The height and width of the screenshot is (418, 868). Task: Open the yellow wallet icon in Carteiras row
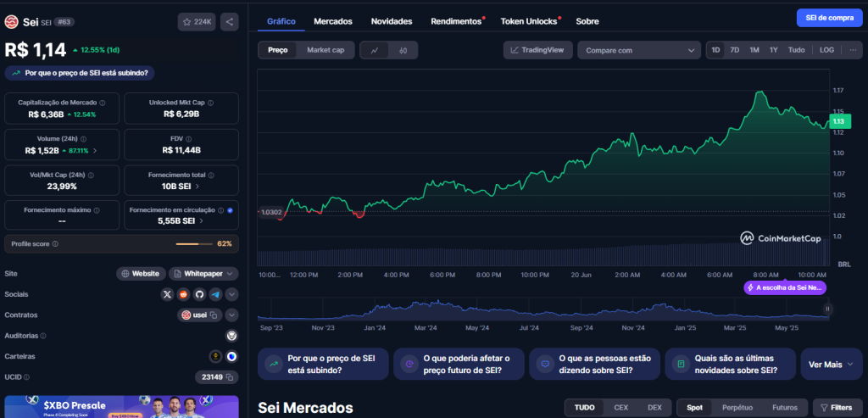[215, 356]
